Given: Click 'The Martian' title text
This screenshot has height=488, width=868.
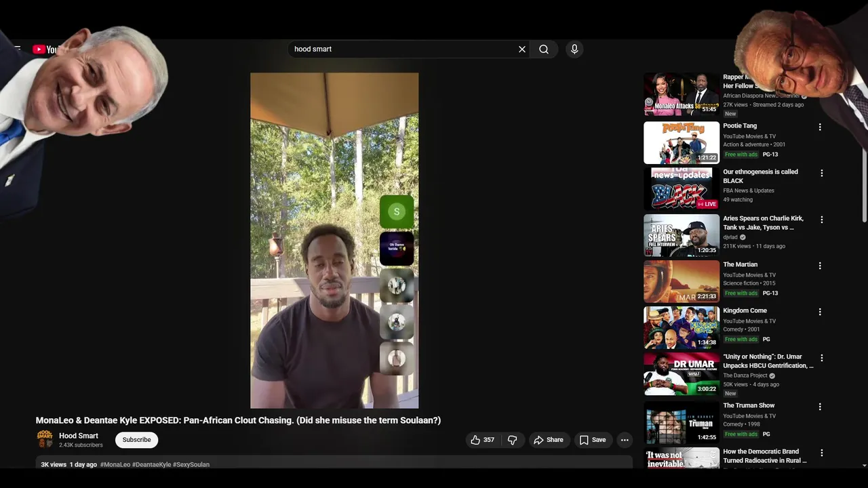Looking at the screenshot, I should click(741, 264).
